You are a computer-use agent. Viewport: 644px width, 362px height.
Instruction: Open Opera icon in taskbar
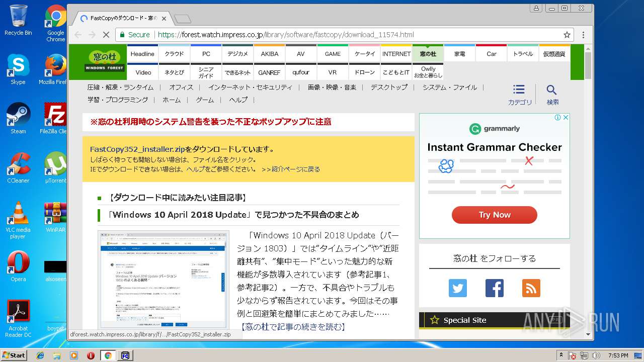click(x=91, y=355)
